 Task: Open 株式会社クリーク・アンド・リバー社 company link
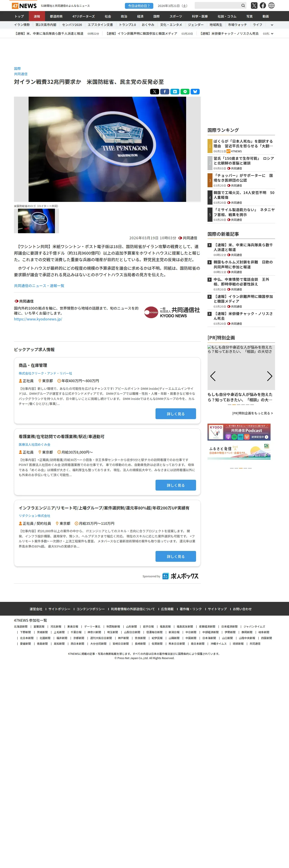pos(45,373)
